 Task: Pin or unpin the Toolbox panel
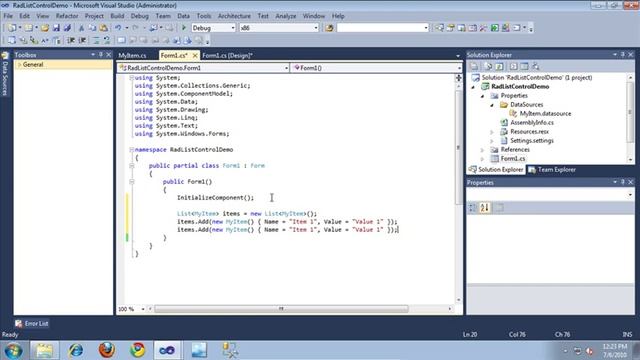(101, 55)
